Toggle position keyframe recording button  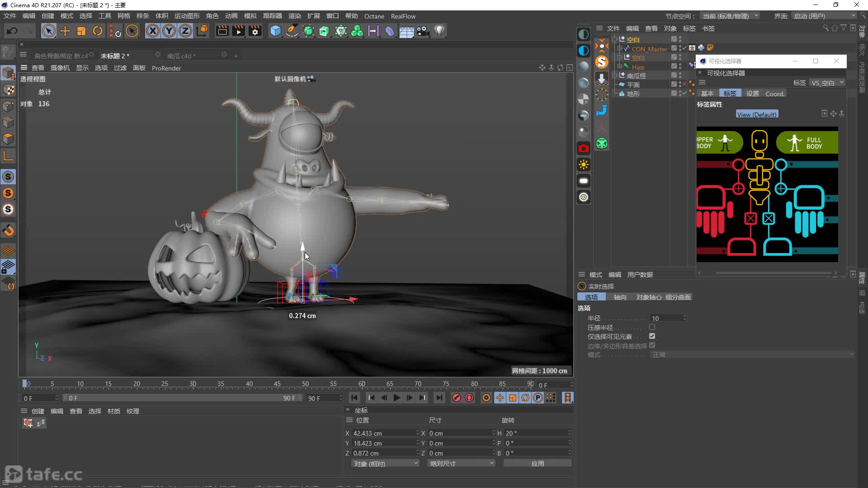pos(500,398)
